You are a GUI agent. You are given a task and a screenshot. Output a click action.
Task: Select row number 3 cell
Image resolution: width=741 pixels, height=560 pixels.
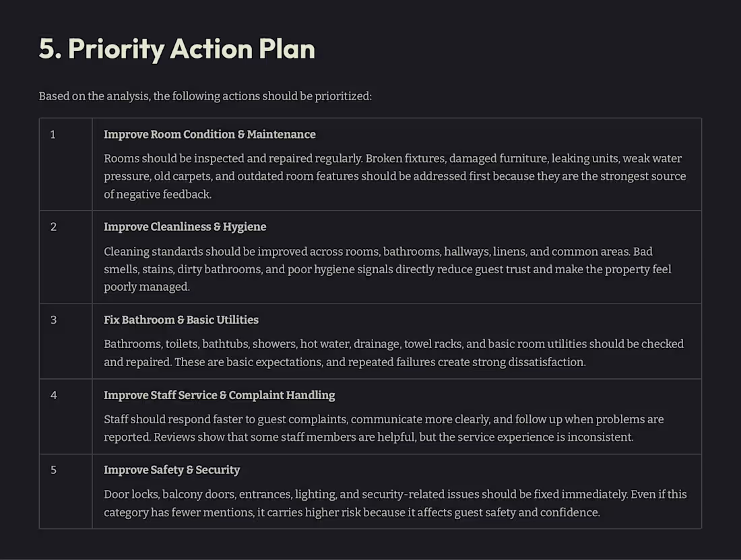66,341
